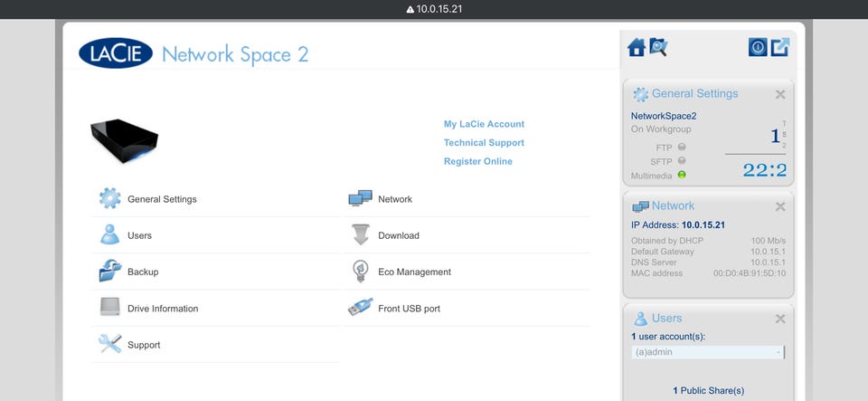The height and width of the screenshot is (401, 868).
Task: Follow the Technical Support link
Action: (x=484, y=142)
